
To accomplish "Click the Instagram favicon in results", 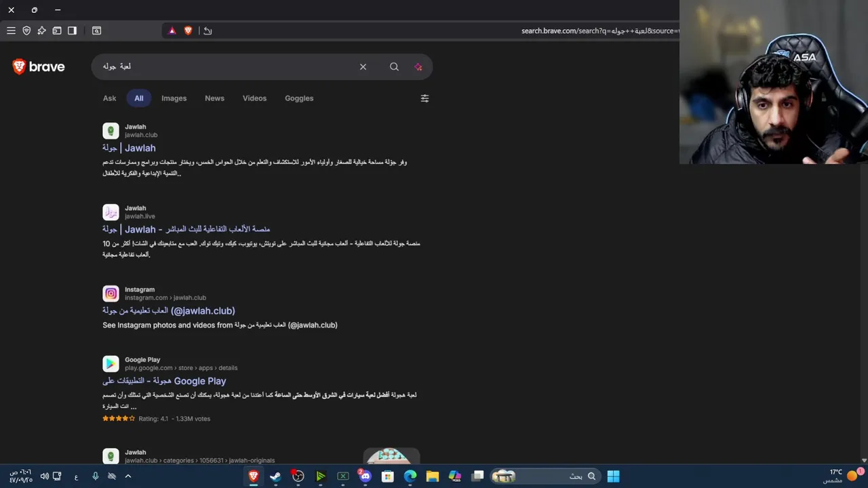I will click(111, 293).
